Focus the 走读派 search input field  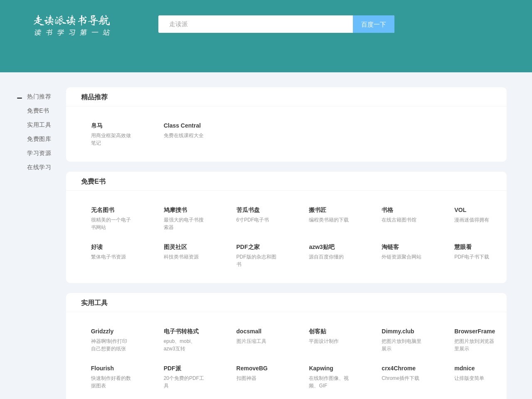click(x=256, y=24)
